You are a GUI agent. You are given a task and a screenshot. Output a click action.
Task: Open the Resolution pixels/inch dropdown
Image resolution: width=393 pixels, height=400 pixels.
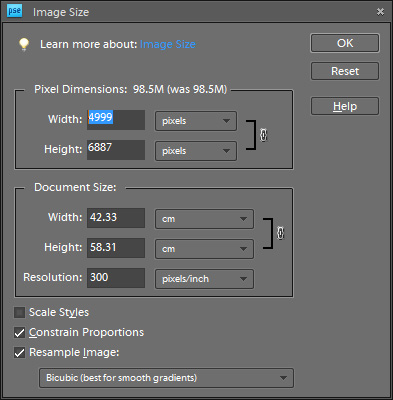coord(204,279)
